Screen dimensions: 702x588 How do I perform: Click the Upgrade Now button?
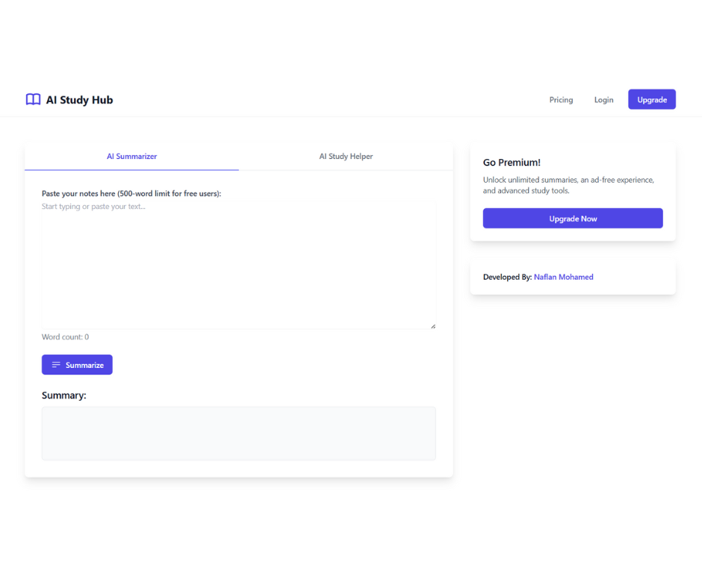(x=573, y=218)
